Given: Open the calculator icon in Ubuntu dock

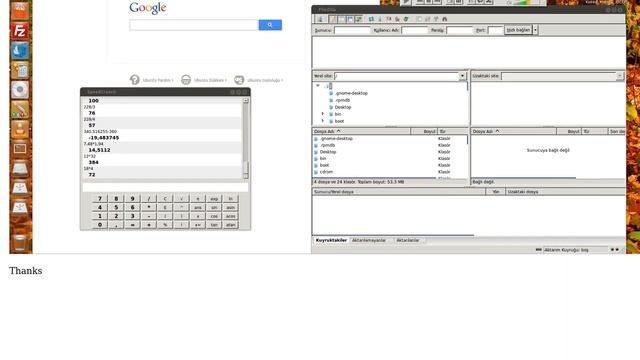Looking at the screenshot, I should pos(20,70).
